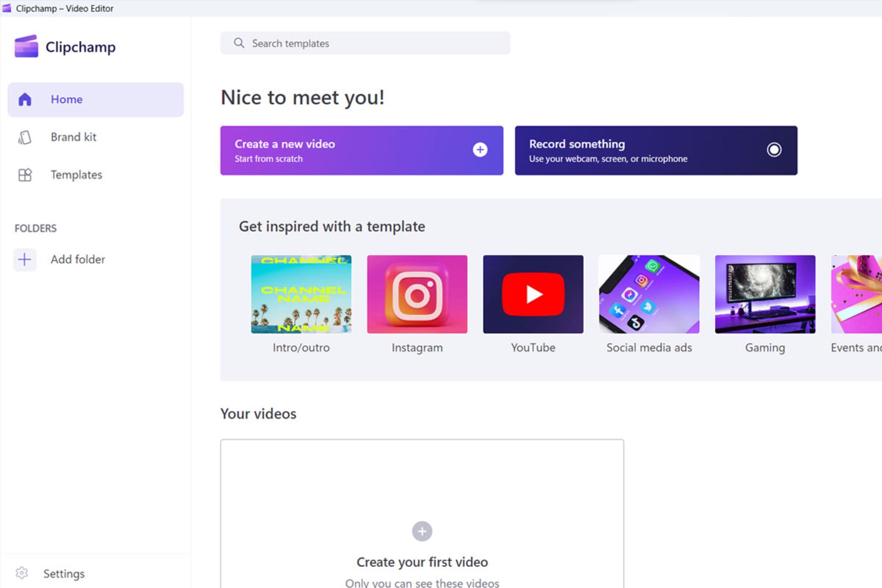Open the Brand kit section
The width and height of the screenshot is (882, 588).
pos(96,137)
